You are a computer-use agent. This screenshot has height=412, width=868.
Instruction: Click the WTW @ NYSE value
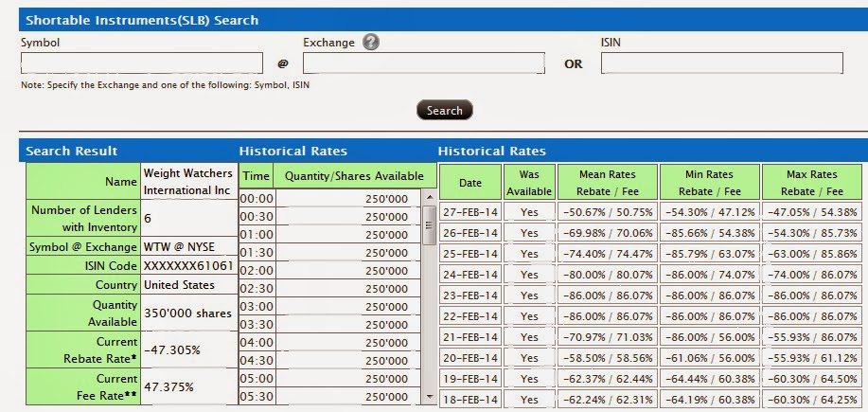[x=189, y=246]
